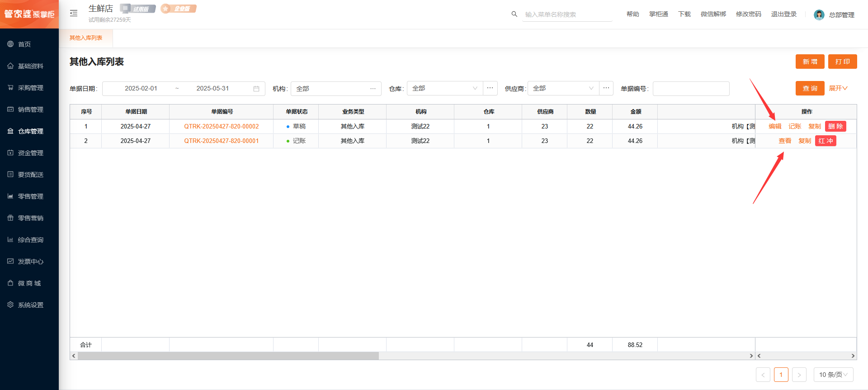Click the 零售营销 gift icon
Image resolution: width=868 pixels, height=390 pixels.
point(10,218)
